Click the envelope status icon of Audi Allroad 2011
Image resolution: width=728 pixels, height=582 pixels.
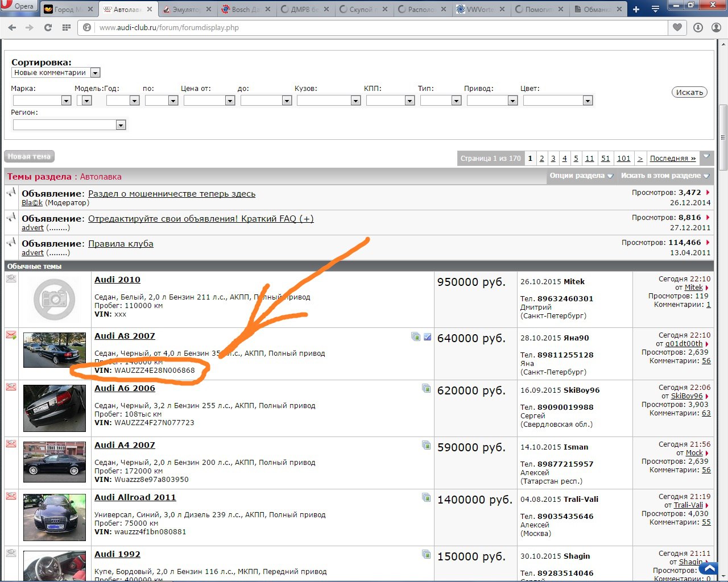coord(11,496)
